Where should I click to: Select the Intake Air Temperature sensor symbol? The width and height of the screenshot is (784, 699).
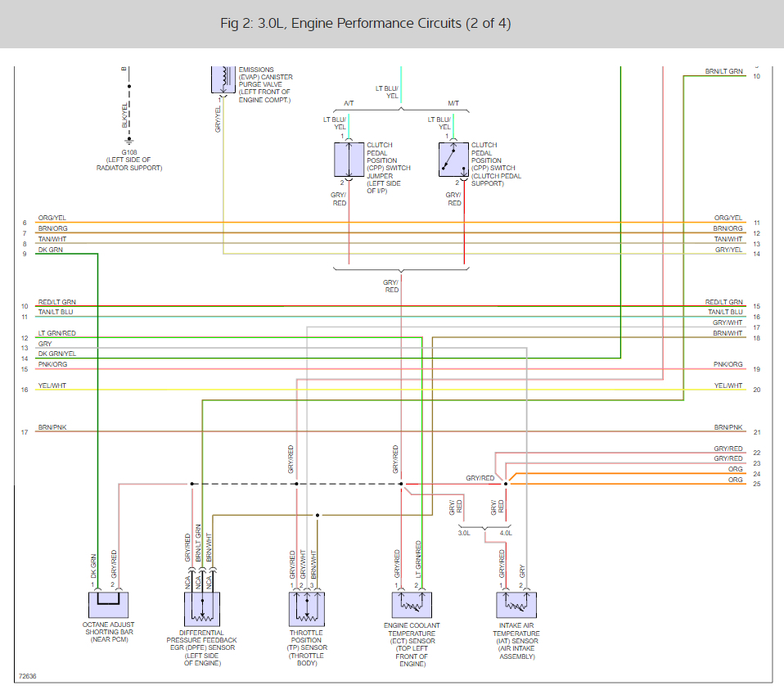point(516,605)
